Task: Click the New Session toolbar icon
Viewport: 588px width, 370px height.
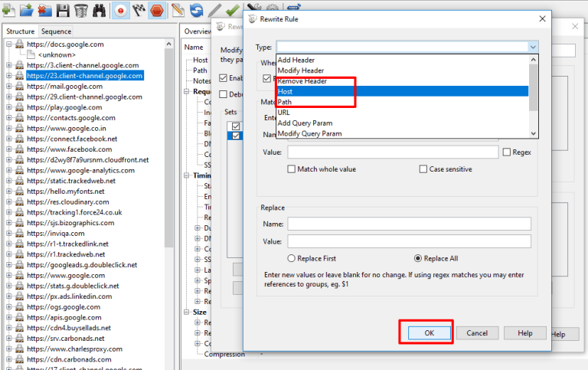Action: tap(9, 10)
